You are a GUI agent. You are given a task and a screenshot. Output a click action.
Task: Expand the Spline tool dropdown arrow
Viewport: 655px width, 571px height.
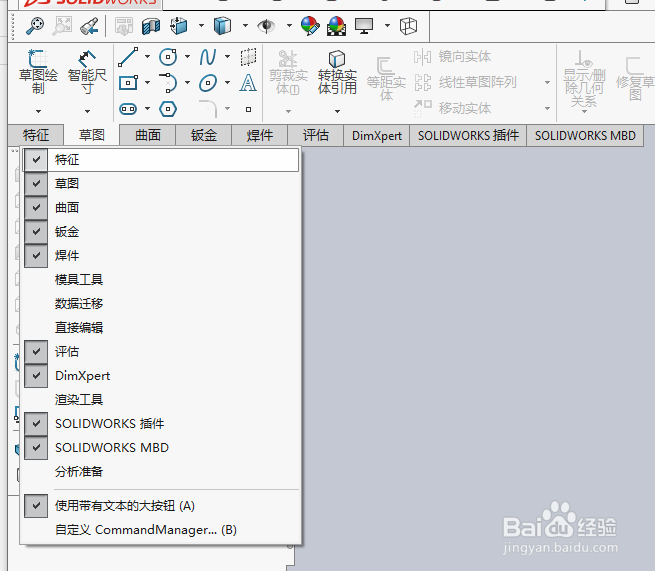[x=227, y=57]
